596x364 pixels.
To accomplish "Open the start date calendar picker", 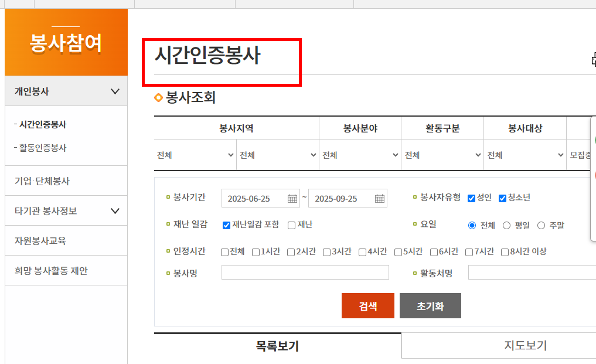I will pos(291,198).
